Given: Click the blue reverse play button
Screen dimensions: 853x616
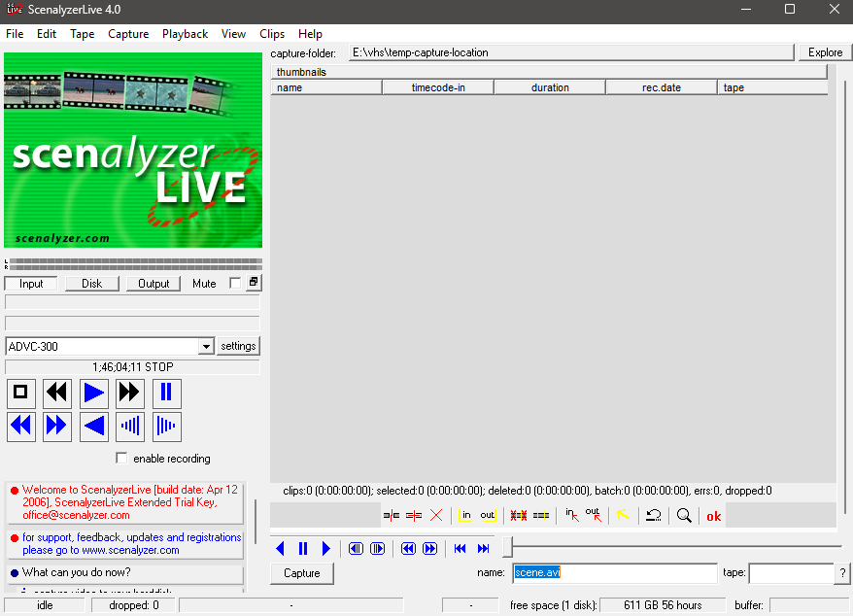Looking at the screenshot, I should tap(93, 426).
